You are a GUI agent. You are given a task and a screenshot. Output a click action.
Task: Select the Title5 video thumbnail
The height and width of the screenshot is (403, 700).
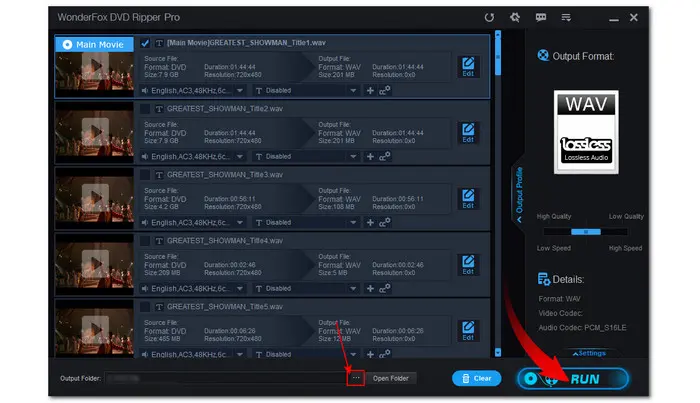[x=94, y=328]
